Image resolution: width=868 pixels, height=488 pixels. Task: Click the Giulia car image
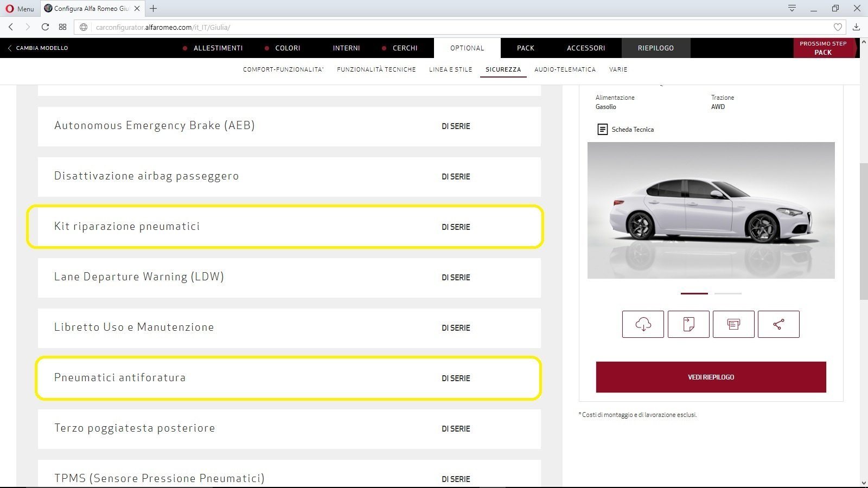[711, 210]
